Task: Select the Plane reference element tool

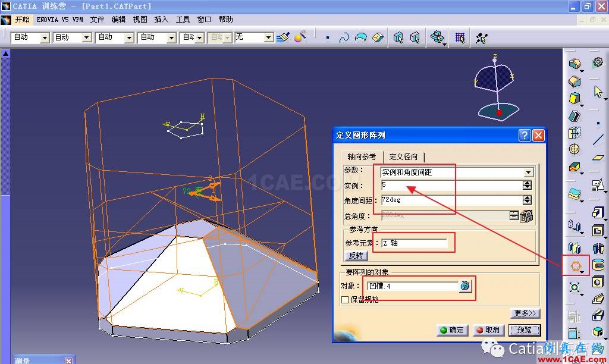Action: click(x=598, y=158)
